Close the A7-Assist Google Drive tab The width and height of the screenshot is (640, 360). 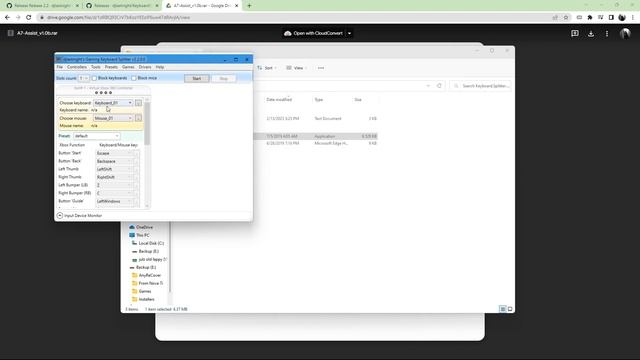pyautogui.click(x=237, y=6)
